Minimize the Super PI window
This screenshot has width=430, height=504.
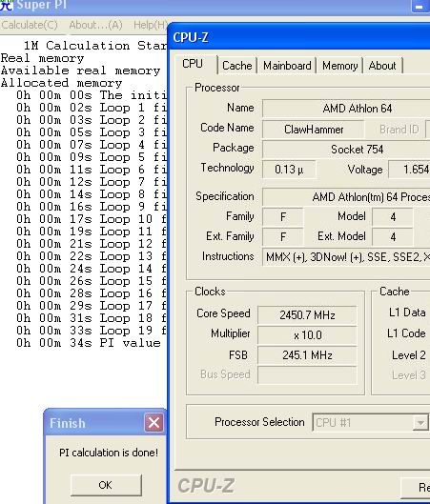coord(420,7)
